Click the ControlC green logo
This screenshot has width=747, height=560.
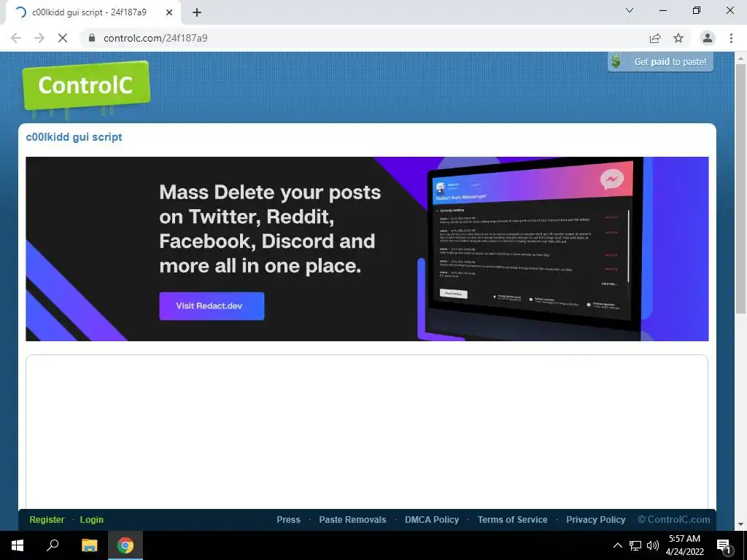point(86,86)
